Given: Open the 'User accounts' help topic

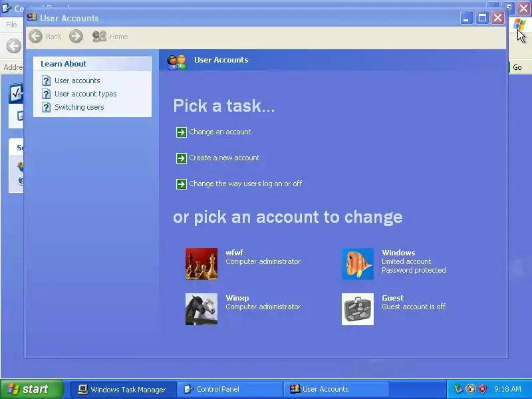Looking at the screenshot, I should [x=77, y=80].
